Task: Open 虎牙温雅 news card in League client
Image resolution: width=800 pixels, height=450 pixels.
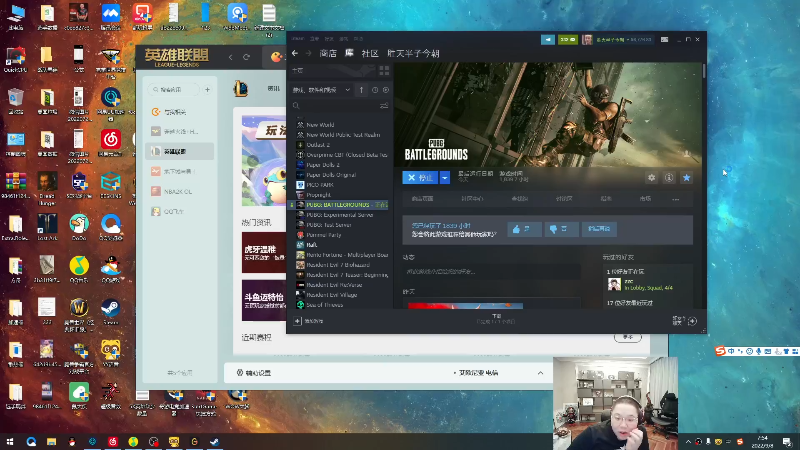Action: point(264,253)
